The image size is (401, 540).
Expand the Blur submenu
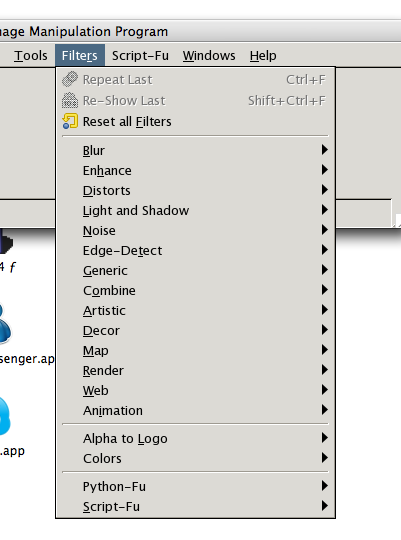point(195,150)
